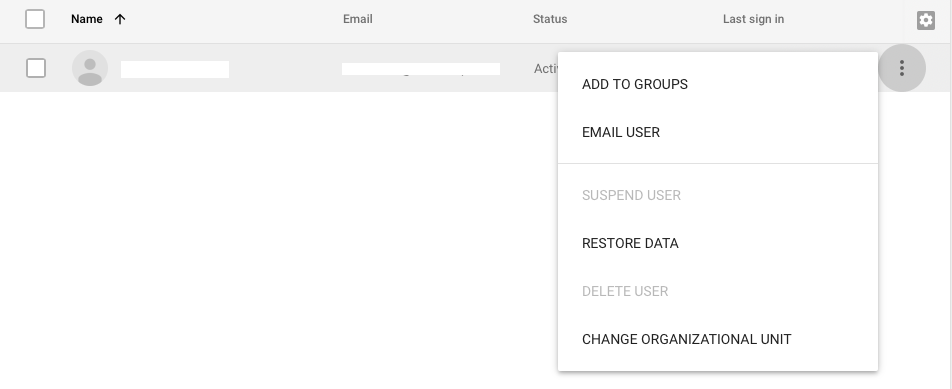Open the column settings gear icon

coord(925,20)
